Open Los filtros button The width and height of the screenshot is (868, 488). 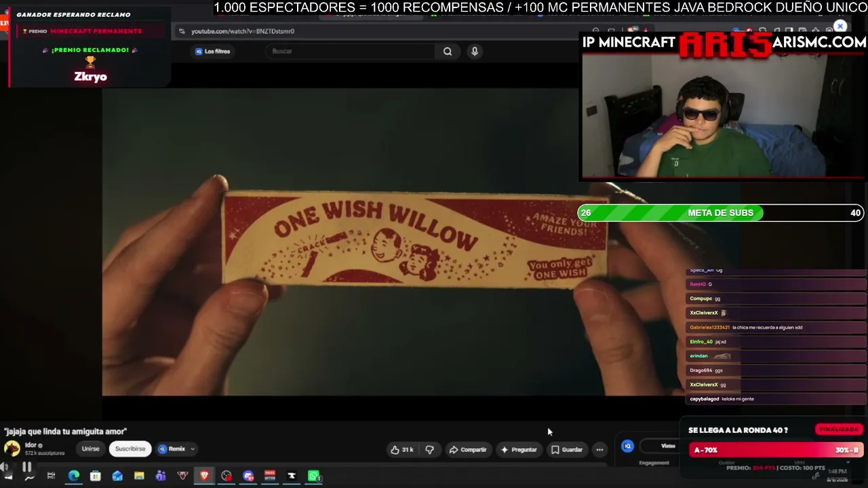pyautogui.click(x=213, y=52)
